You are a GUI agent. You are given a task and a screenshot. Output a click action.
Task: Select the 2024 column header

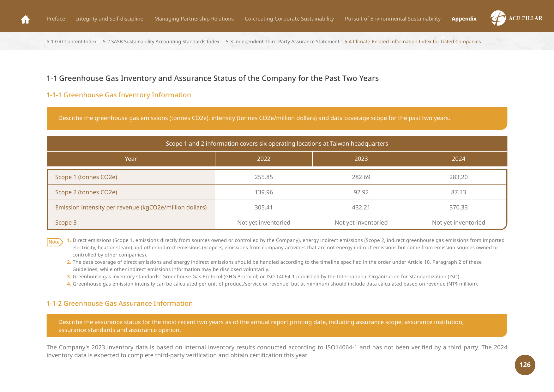pos(459,159)
